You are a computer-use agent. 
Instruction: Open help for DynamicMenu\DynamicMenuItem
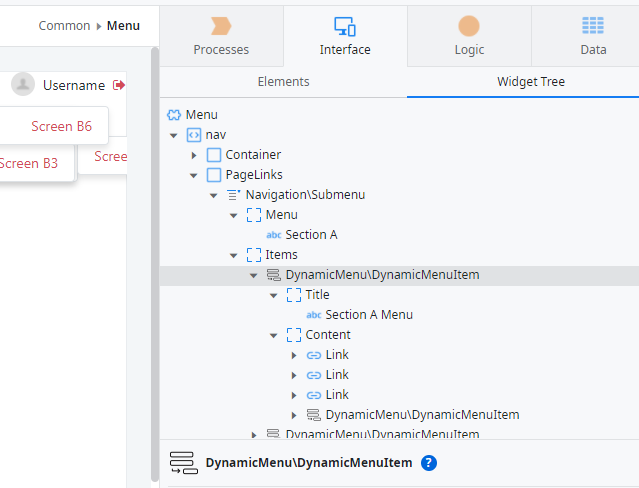coord(429,463)
